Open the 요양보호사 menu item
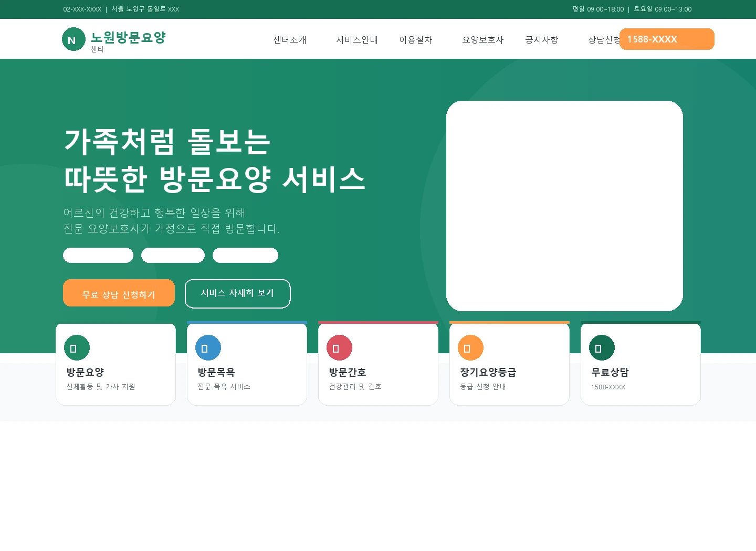756x551 pixels. [483, 40]
